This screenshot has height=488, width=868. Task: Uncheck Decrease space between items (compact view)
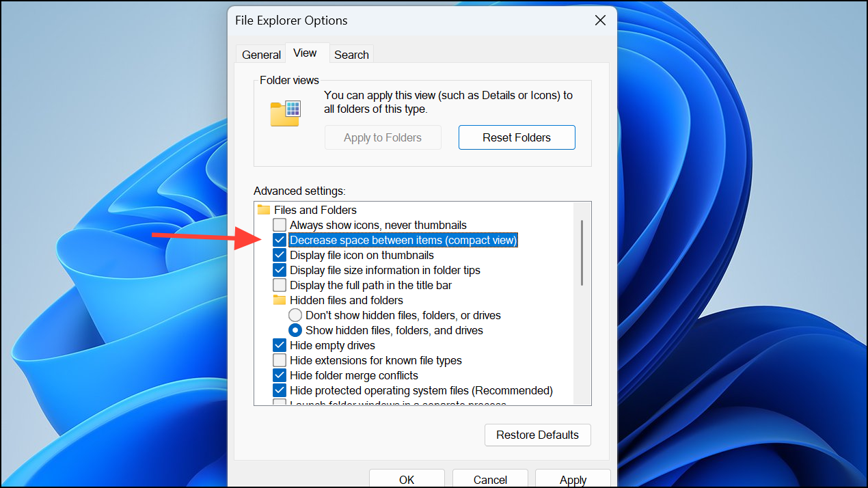280,240
